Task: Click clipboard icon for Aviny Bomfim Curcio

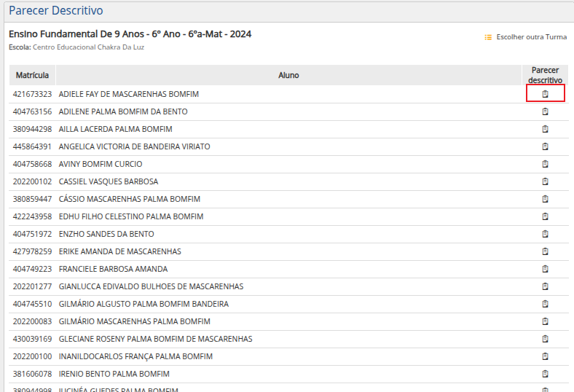Action: pyautogui.click(x=545, y=164)
